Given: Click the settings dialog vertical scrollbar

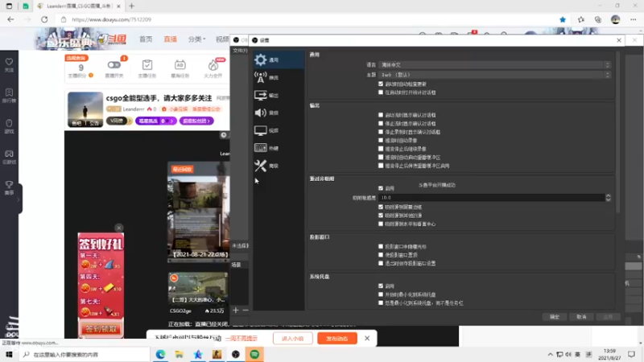Looking at the screenshot, I should [x=618, y=131].
